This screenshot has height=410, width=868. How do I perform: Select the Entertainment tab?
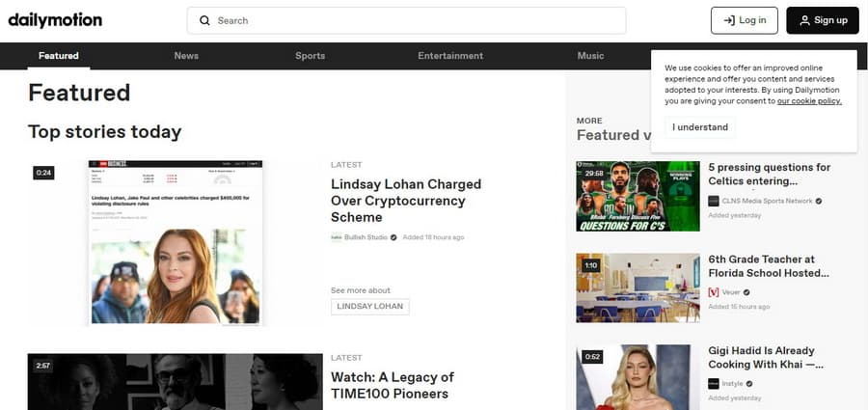(450, 56)
